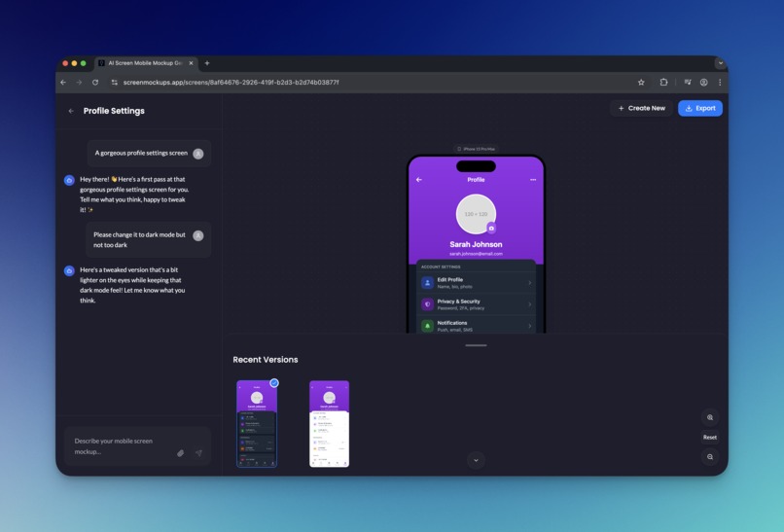
Task: Open the tab search dropdown arrow
Action: click(x=721, y=63)
